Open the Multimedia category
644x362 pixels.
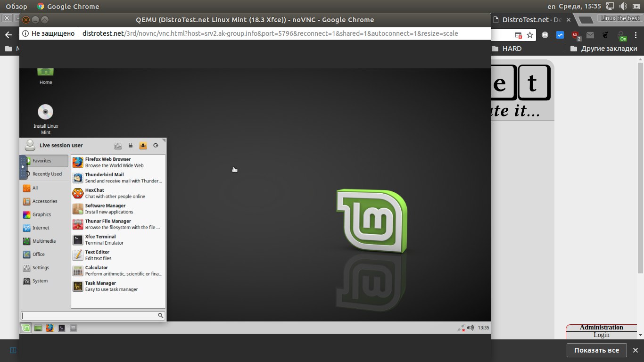tap(45, 241)
